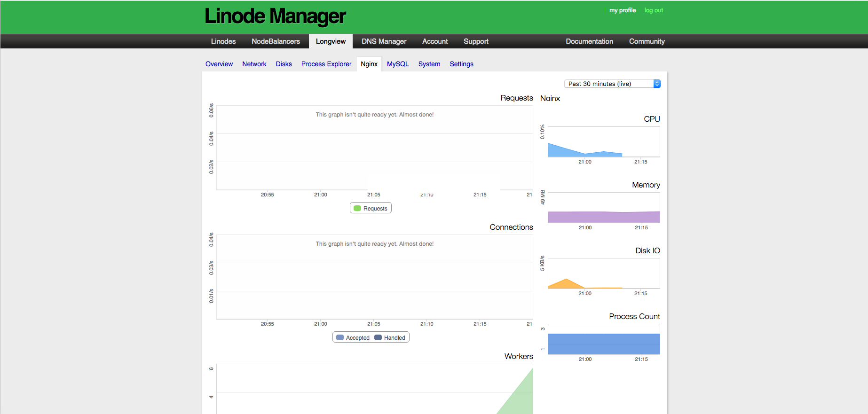Click the CPU mini graph
The height and width of the screenshot is (414, 868).
(x=604, y=141)
